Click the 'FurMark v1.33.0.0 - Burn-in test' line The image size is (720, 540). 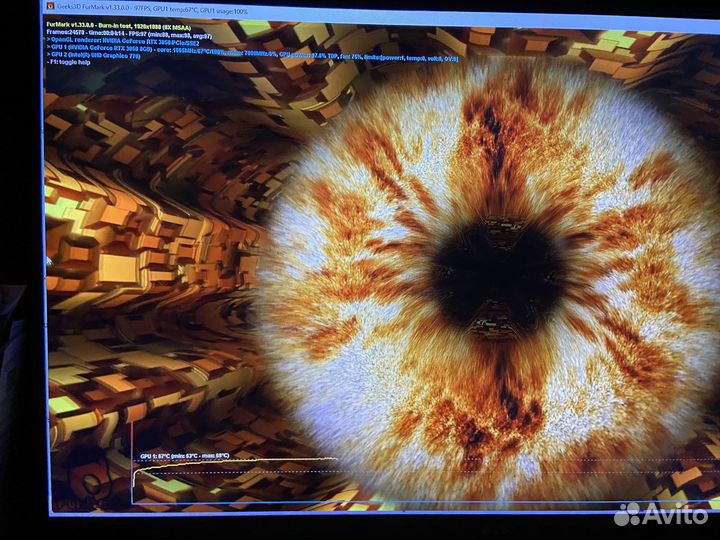point(119,27)
